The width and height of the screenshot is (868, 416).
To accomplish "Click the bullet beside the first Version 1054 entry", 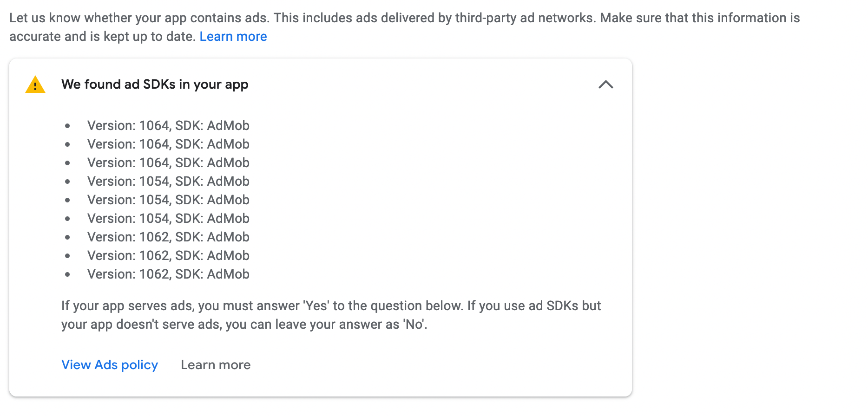I will coord(67,181).
